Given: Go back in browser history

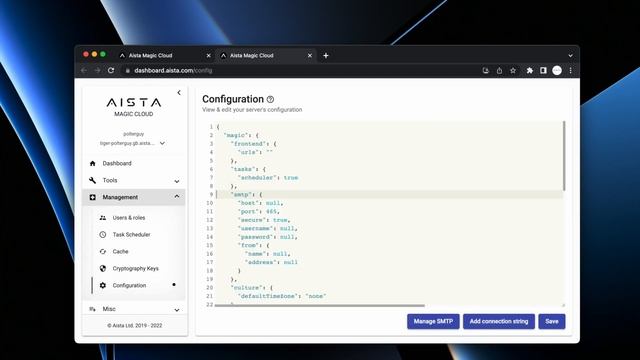Looking at the screenshot, I should 84,71.
